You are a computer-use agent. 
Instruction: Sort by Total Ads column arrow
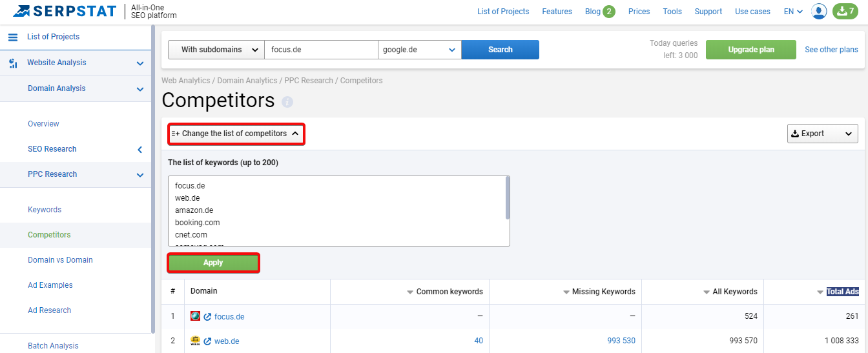pyautogui.click(x=821, y=292)
